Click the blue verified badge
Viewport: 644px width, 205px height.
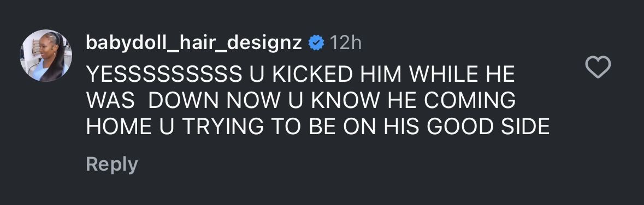click(316, 43)
